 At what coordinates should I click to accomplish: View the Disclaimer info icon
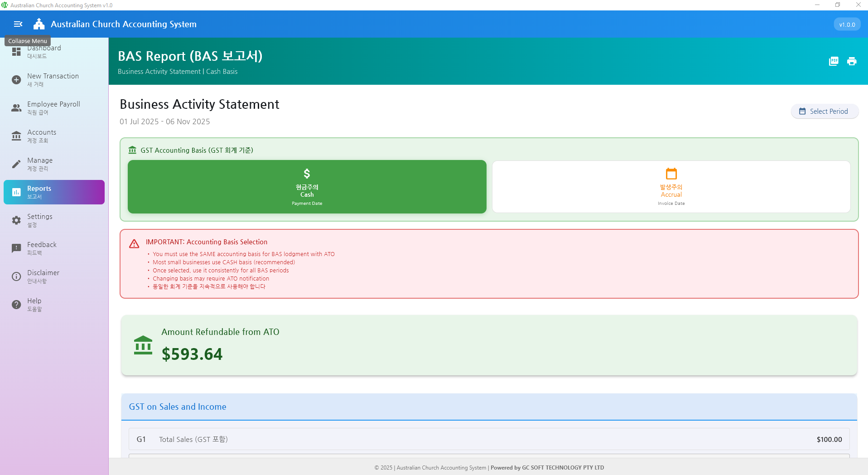click(x=16, y=276)
